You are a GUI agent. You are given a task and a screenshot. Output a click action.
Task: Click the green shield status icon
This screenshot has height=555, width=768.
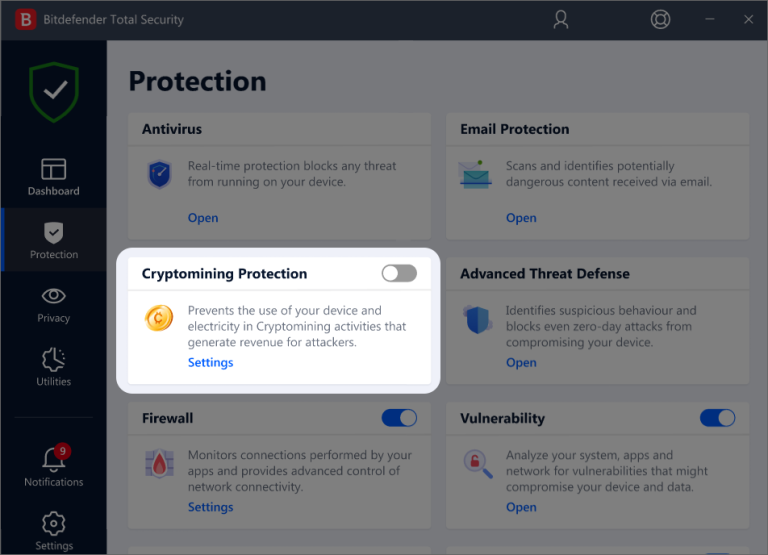(x=53, y=93)
